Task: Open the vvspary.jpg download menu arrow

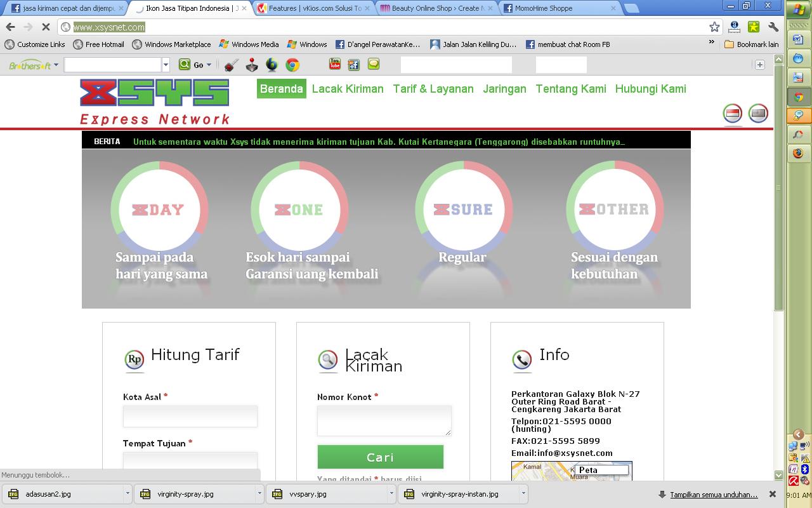Action: click(x=391, y=493)
